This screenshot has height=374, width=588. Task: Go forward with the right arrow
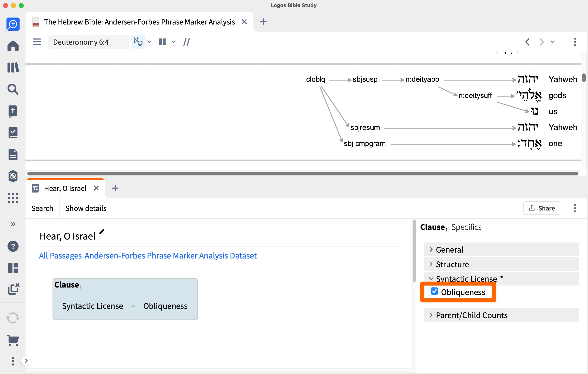541,42
